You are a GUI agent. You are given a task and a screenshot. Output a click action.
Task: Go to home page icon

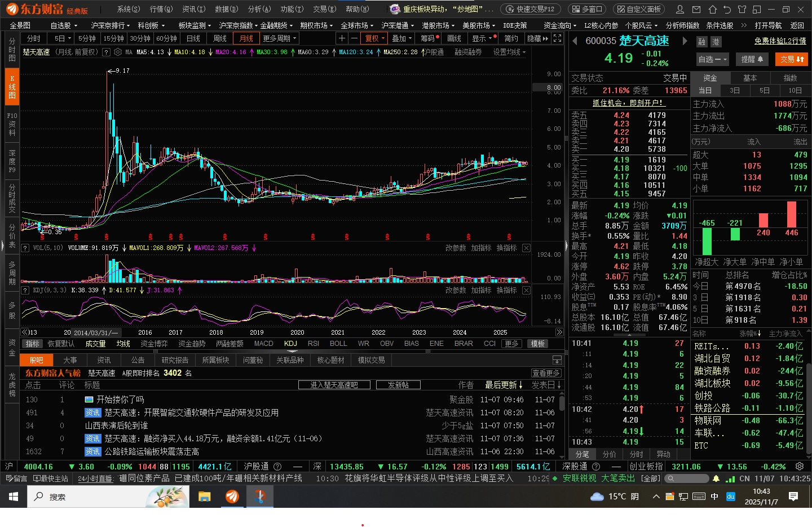point(712,9)
